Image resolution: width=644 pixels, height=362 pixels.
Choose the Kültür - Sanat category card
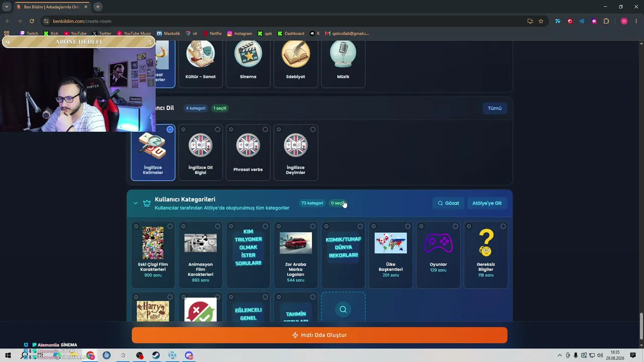(201, 63)
